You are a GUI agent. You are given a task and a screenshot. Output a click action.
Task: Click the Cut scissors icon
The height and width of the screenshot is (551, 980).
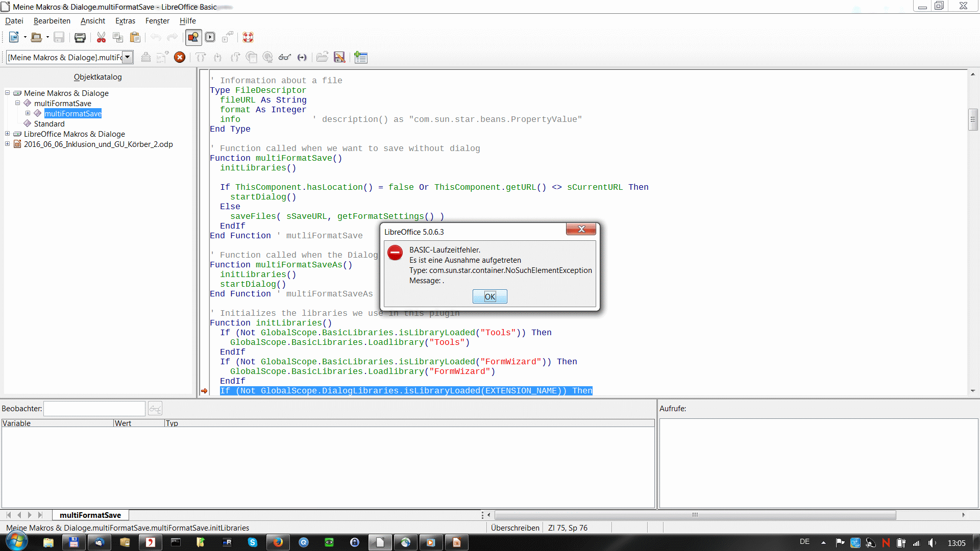(x=101, y=37)
